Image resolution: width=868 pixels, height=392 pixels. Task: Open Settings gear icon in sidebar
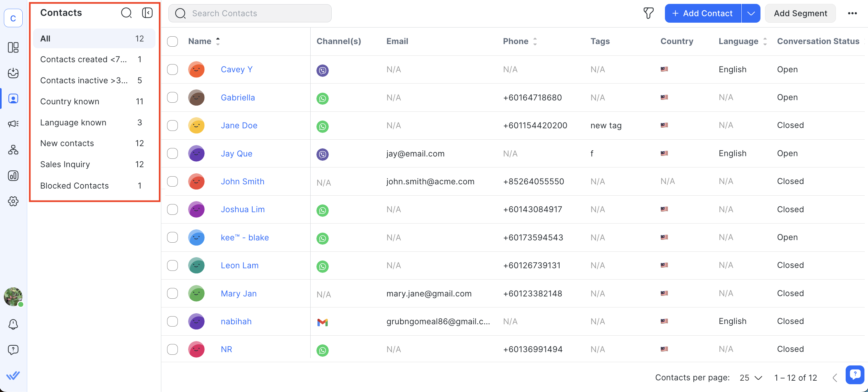pos(13,201)
